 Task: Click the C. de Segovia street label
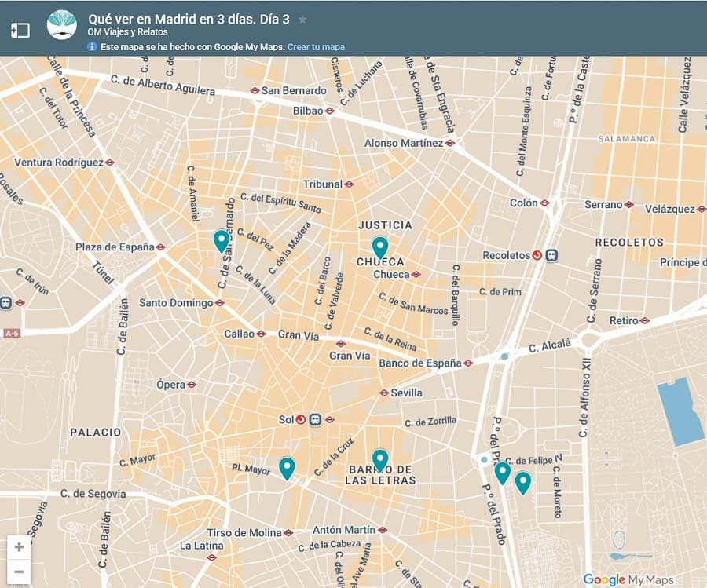pos(93,494)
